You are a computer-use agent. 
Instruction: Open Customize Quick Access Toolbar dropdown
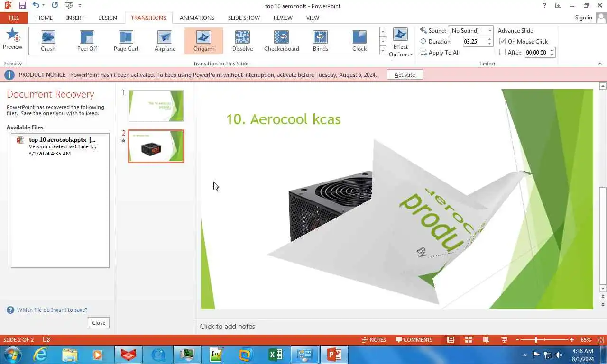point(80,6)
